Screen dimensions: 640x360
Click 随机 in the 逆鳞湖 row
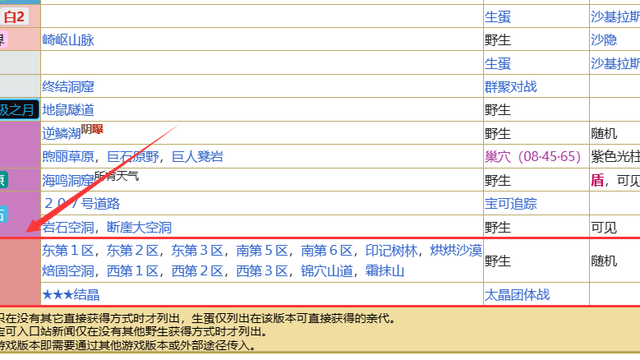point(604,133)
